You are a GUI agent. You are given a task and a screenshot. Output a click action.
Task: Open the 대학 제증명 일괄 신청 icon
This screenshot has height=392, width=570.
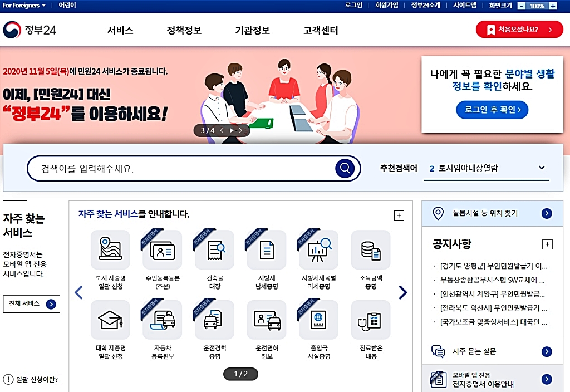(x=111, y=320)
